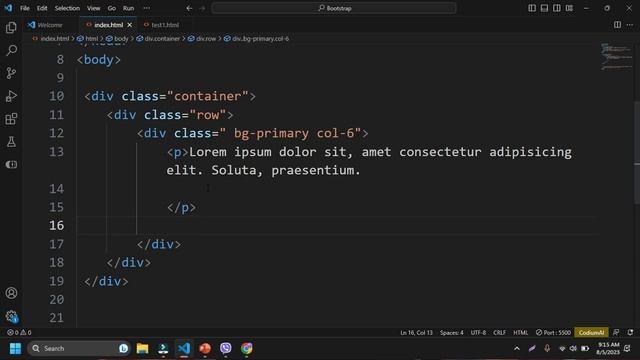The width and height of the screenshot is (640, 360).
Task: Open Source Control view
Action: (11, 73)
